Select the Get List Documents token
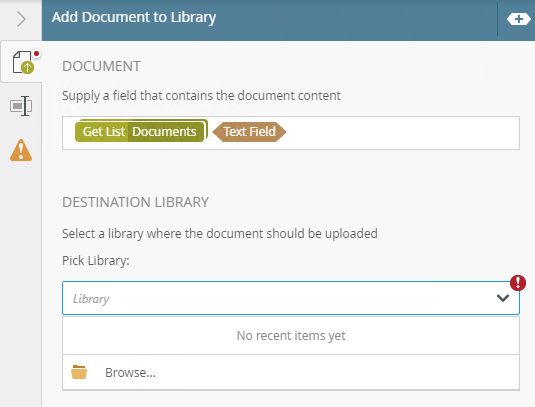 coord(141,131)
